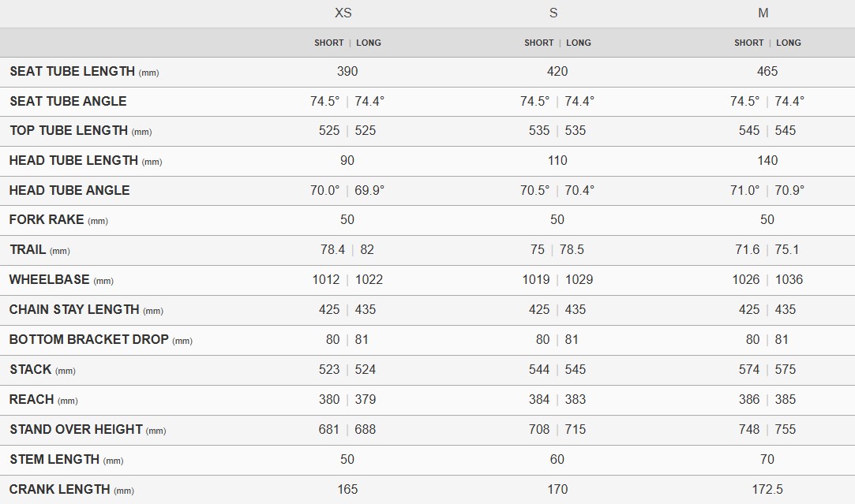Click the S size column header

[553, 13]
